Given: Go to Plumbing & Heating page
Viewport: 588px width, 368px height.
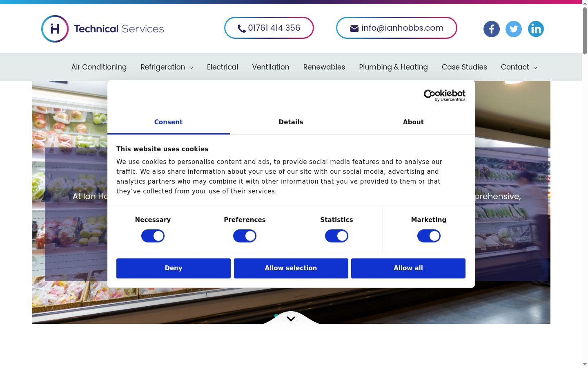Looking at the screenshot, I should point(393,67).
